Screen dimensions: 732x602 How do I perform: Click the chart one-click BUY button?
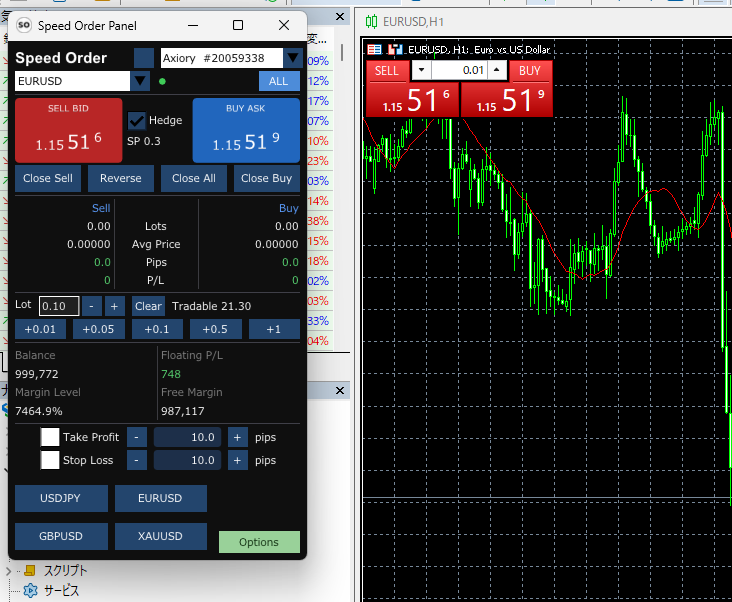point(530,71)
